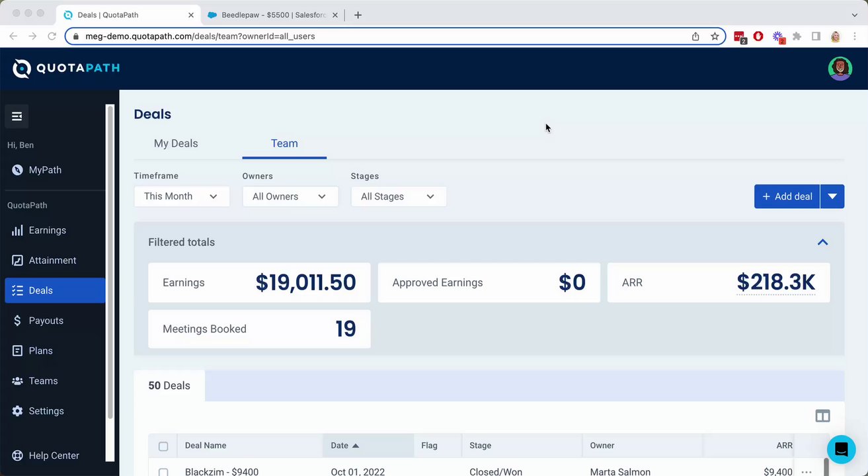Bookmark page with star icon
The width and height of the screenshot is (868, 476).
(715, 36)
